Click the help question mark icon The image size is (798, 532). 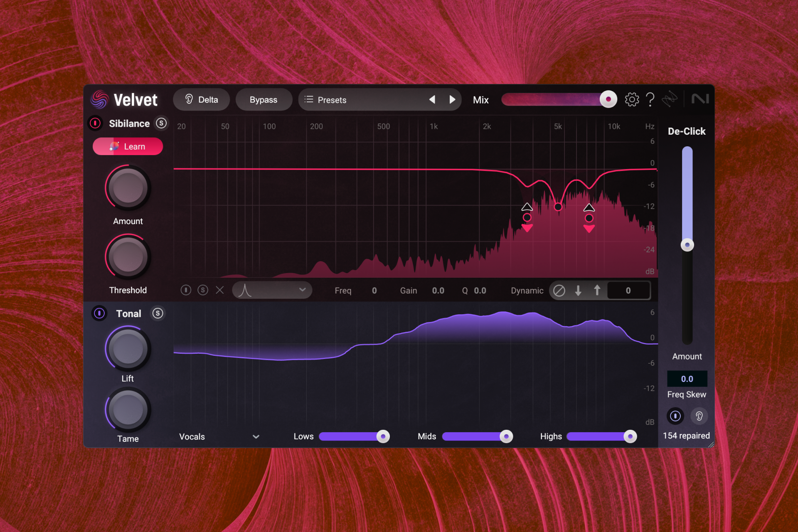[650, 100]
